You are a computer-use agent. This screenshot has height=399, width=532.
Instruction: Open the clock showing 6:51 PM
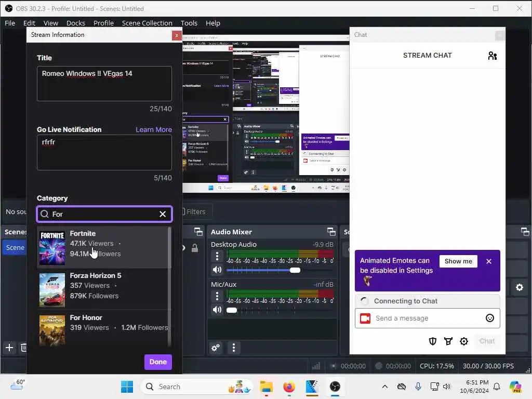(474, 387)
